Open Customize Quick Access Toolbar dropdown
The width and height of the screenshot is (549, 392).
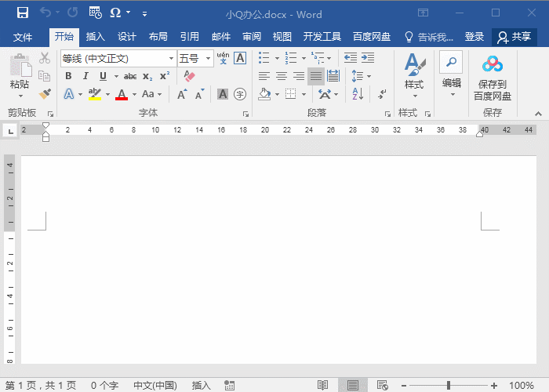click(x=144, y=14)
